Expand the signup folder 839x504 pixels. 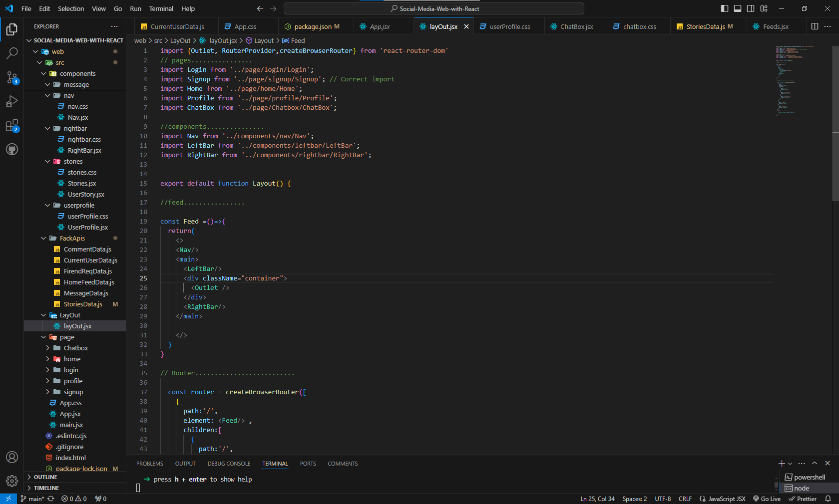pos(47,392)
